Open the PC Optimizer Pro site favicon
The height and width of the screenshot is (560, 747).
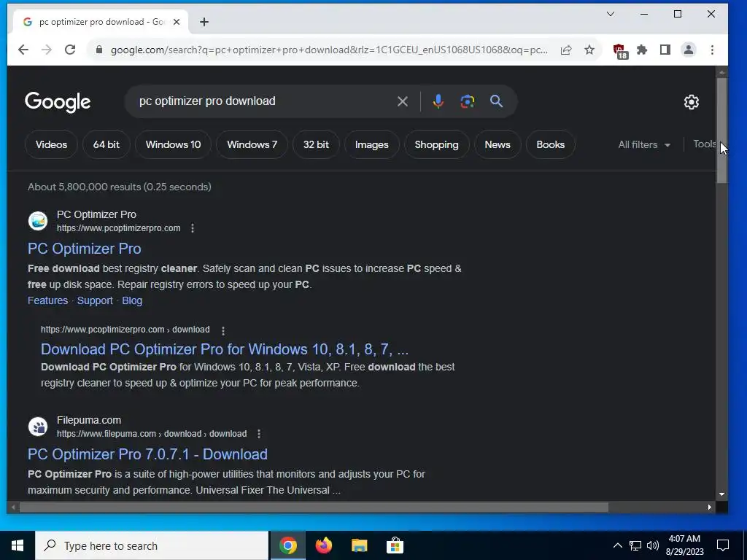[38, 221]
